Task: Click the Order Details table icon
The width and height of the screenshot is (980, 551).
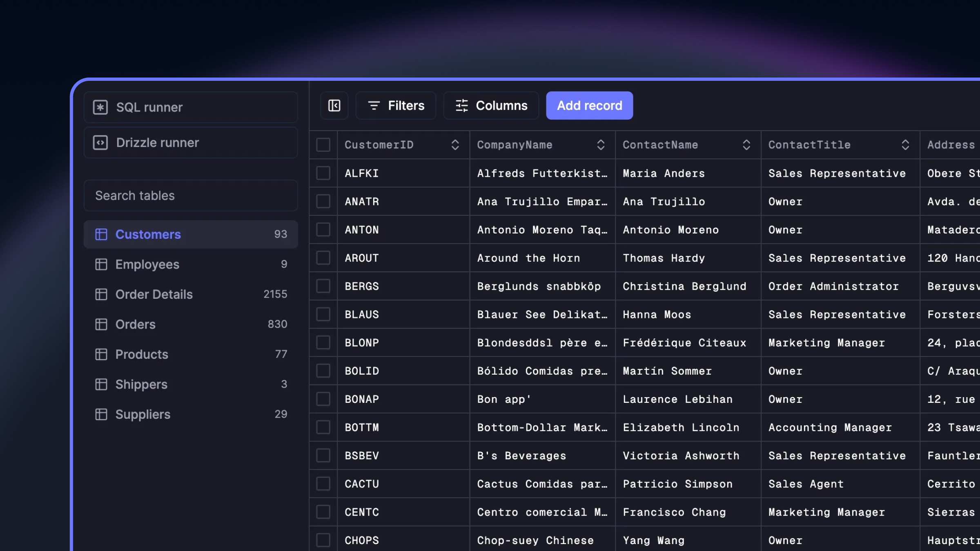Action: click(101, 294)
